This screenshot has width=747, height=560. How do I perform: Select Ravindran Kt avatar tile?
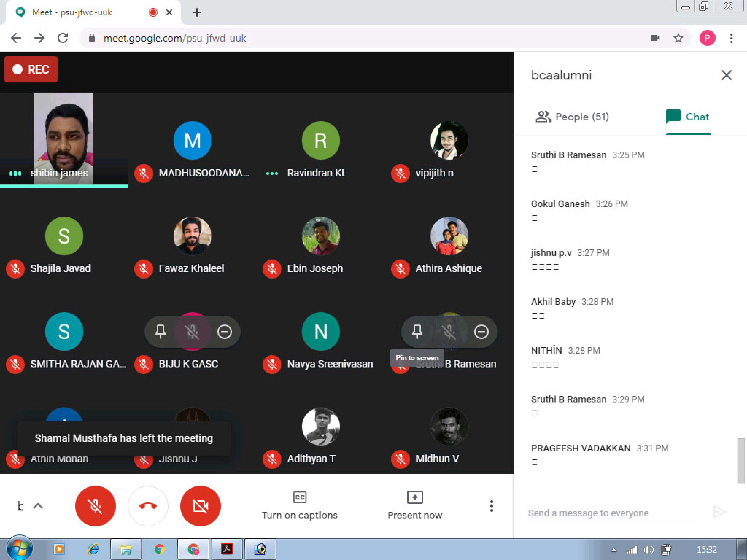coord(321,140)
